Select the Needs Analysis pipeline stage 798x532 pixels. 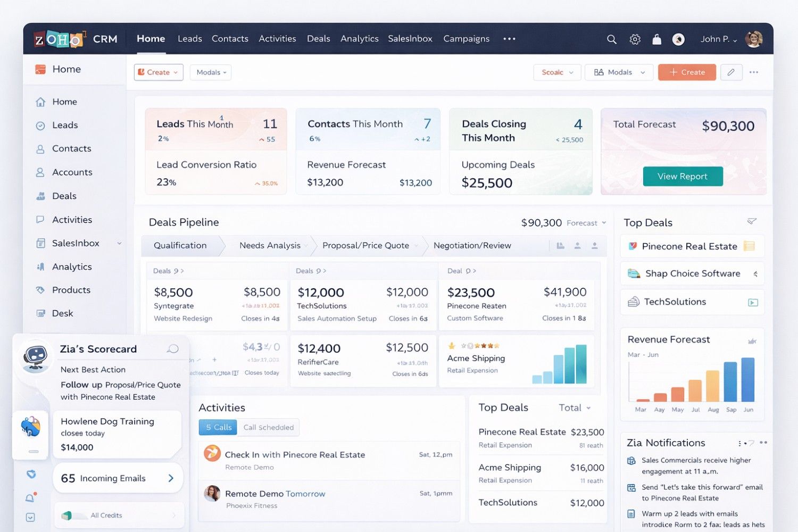270,245
